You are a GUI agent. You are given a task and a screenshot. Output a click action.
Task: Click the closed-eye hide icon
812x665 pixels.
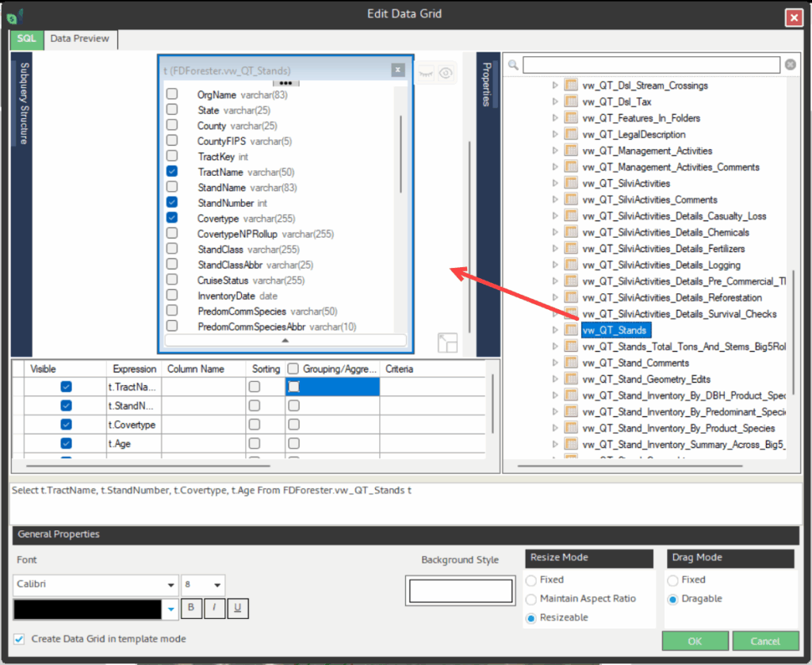point(427,73)
